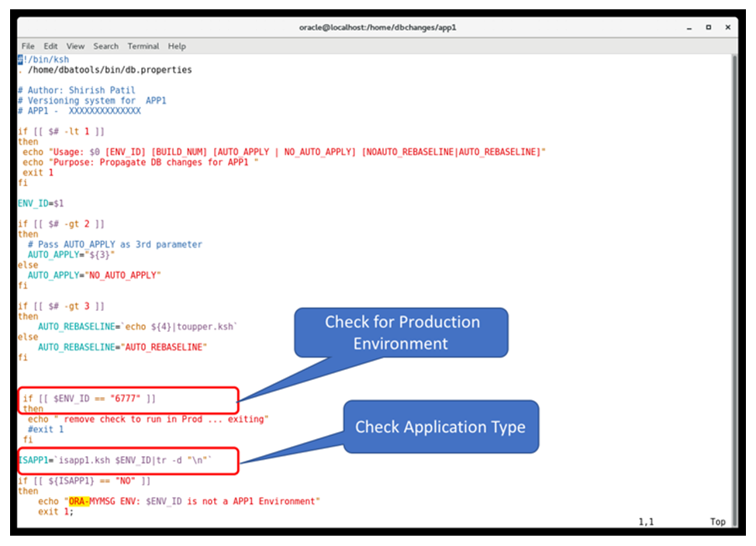The width and height of the screenshot is (756, 546).
Task: Click the '1,1' cursor position indicator
Action: pos(645,522)
